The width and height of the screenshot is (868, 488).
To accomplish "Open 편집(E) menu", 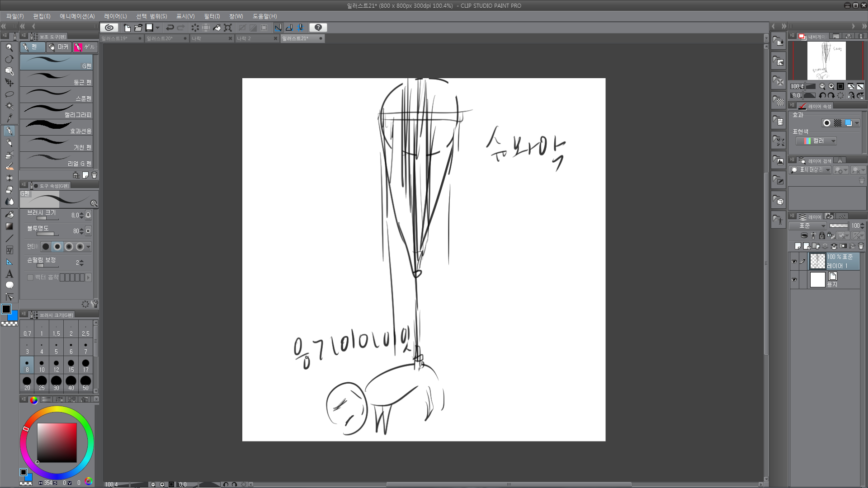I will point(42,16).
